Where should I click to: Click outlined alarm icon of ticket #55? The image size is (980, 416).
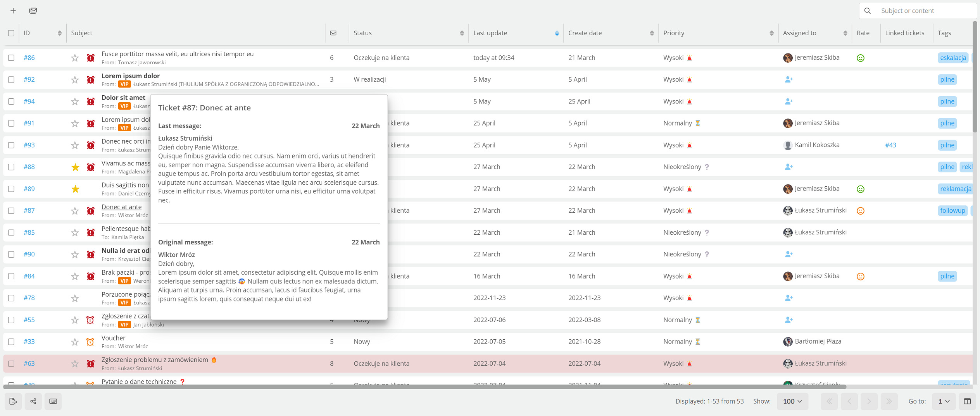[90, 320]
